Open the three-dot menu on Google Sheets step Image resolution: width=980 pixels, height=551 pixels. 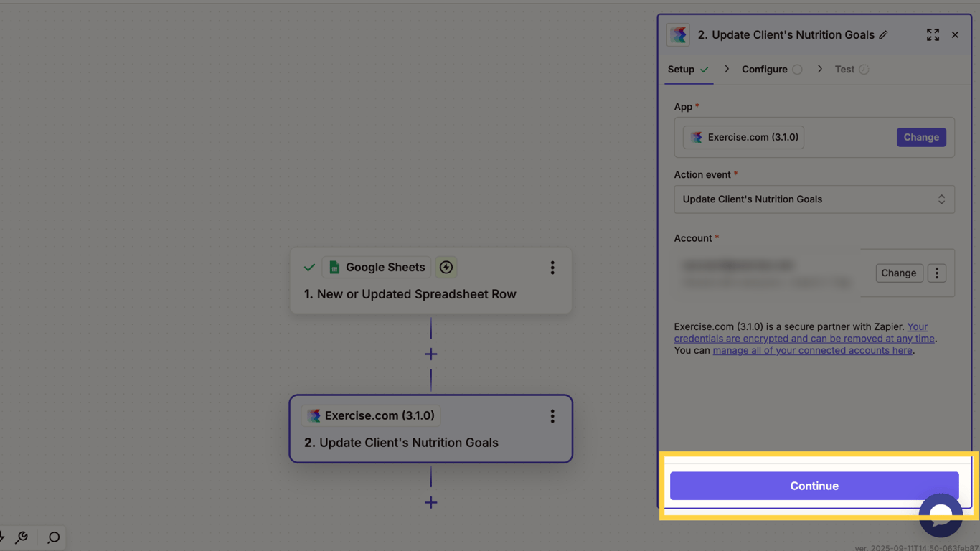click(x=552, y=268)
